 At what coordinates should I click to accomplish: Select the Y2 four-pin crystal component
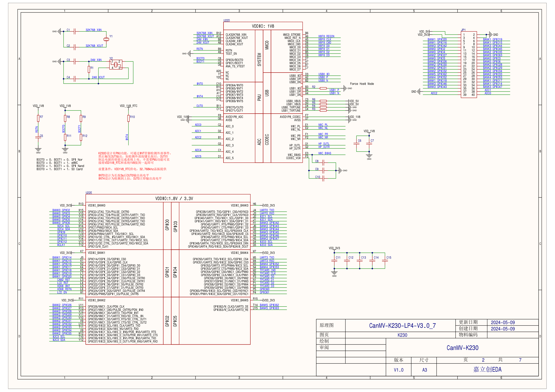116,65
